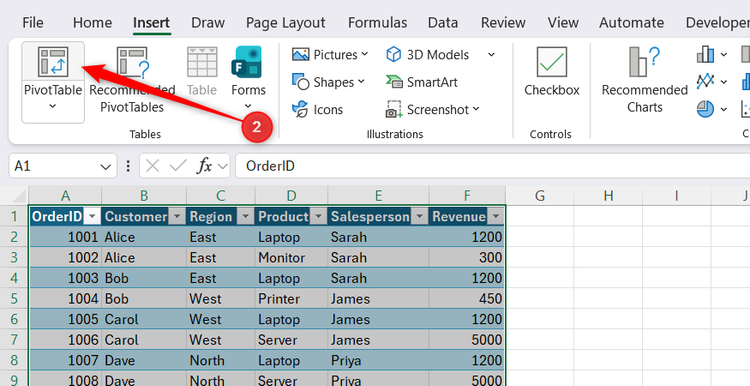Expand the PivotTable dropdown arrow
Viewport: 750px width, 386px height.
tap(53, 106)
